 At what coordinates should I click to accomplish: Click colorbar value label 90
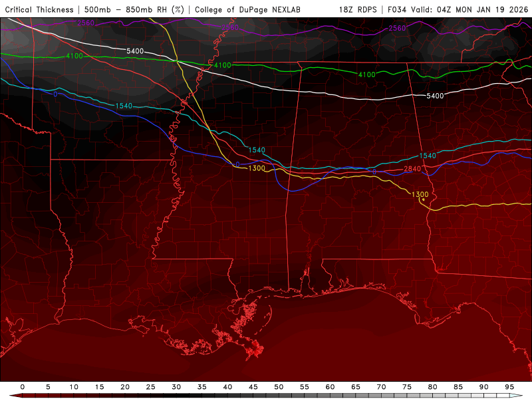(x=483, y=387)
